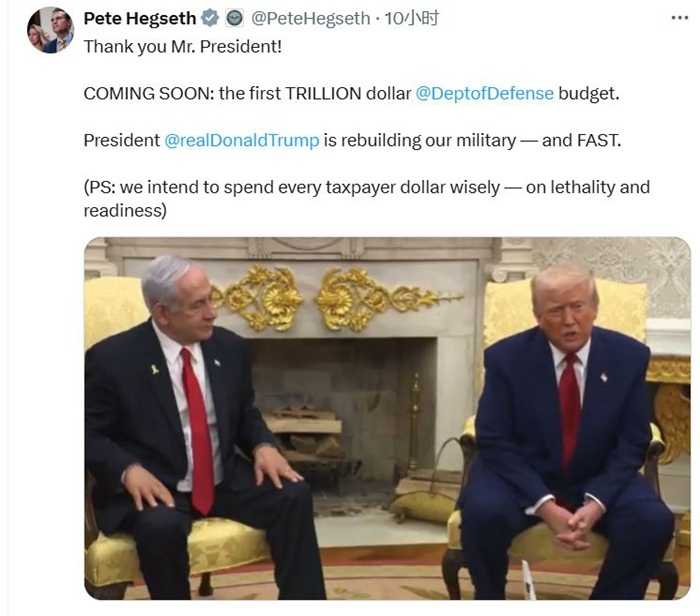700x616 pixels.
Task: Click the gray verified checkmark badge
Action: [210, 18]
